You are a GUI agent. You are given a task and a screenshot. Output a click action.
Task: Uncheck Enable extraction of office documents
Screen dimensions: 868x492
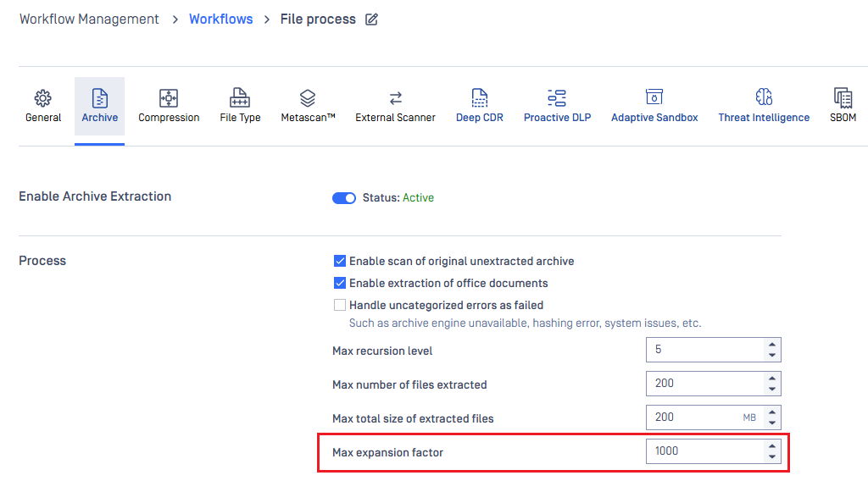pos(340,283)
